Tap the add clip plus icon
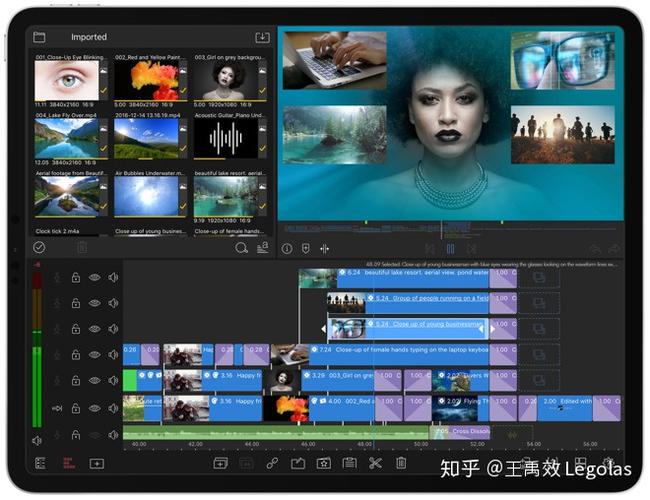 97,464
